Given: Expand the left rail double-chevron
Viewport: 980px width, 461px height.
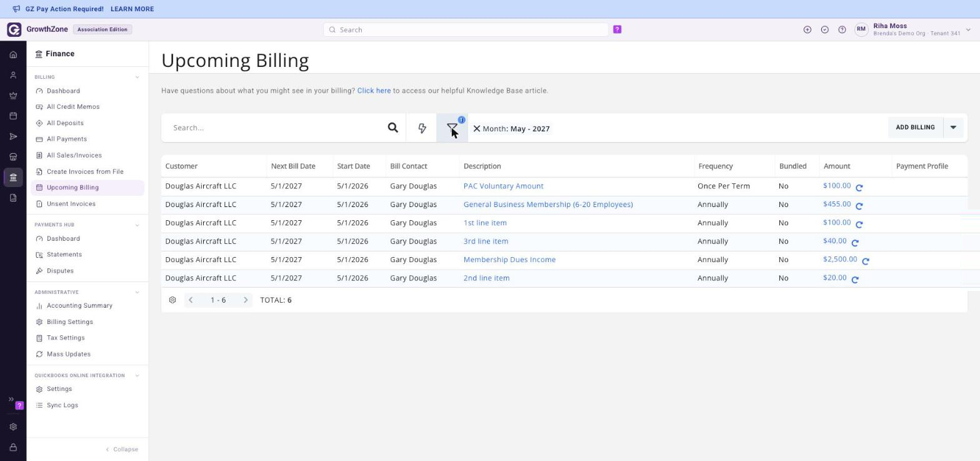Looking at the screenshot, I should point(11,399).
